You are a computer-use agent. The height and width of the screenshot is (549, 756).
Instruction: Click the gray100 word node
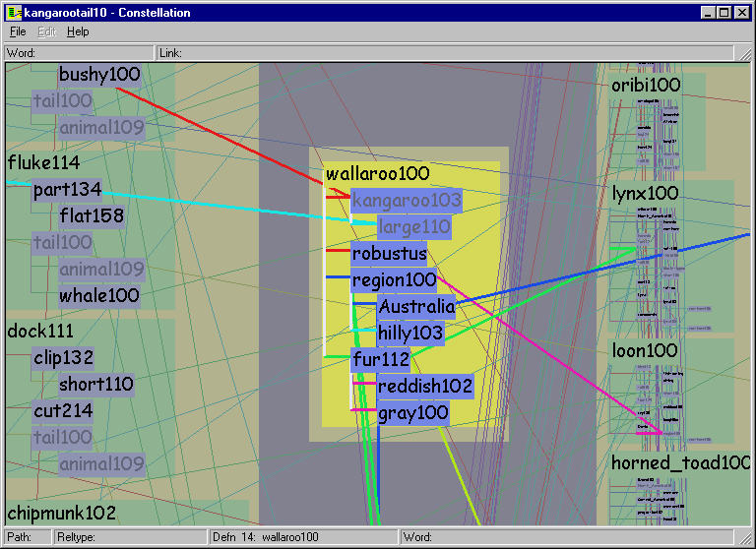(x=412, y=413)
